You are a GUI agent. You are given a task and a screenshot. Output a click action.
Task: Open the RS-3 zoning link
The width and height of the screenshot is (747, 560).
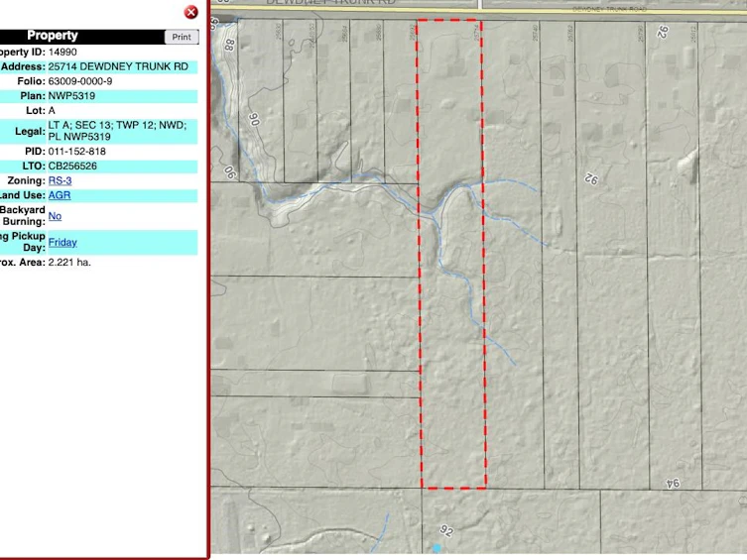[x=61, y=180]
